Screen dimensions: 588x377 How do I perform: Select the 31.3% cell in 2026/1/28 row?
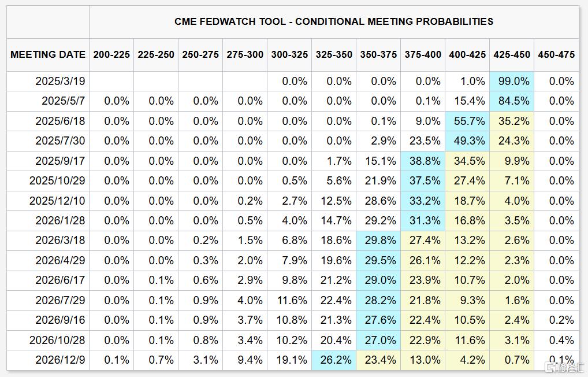[x=423, y=220]
